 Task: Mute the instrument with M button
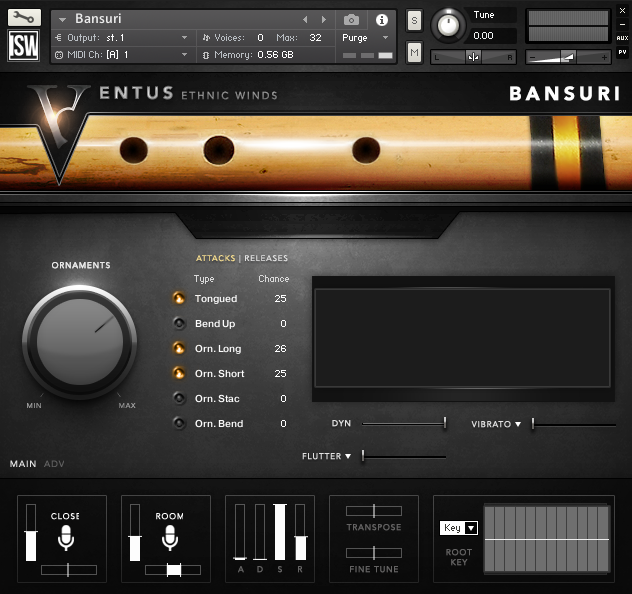click(414, 51)
